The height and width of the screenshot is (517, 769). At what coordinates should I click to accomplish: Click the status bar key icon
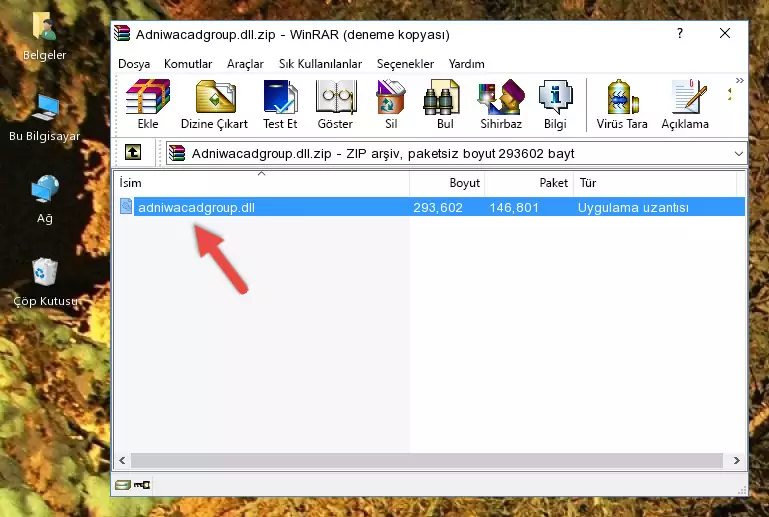coord(142,485)
